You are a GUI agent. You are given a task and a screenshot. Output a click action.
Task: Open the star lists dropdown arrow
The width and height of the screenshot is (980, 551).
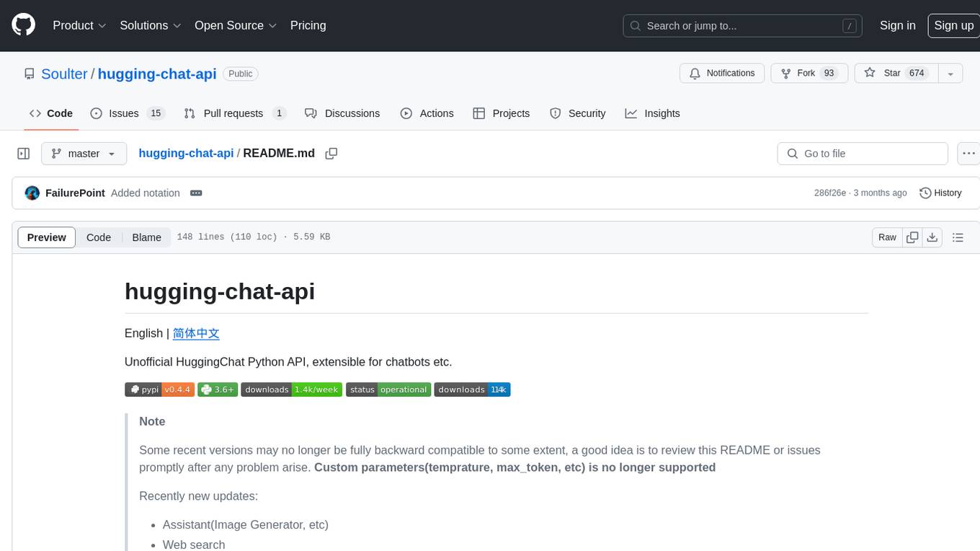pyautogui.click(x=950, y=73)
